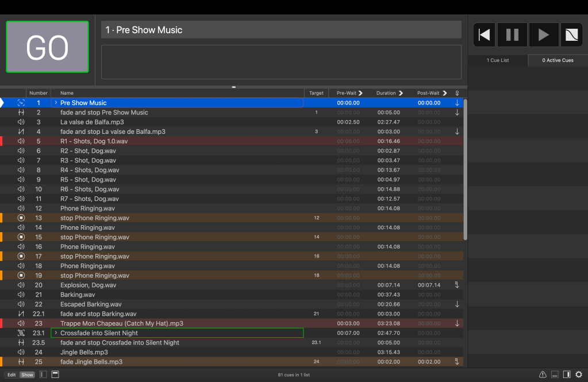The image size is (588, 382).
Task: Expand the Crossfade into Silent Night group
Action: (x=56, y=333)
